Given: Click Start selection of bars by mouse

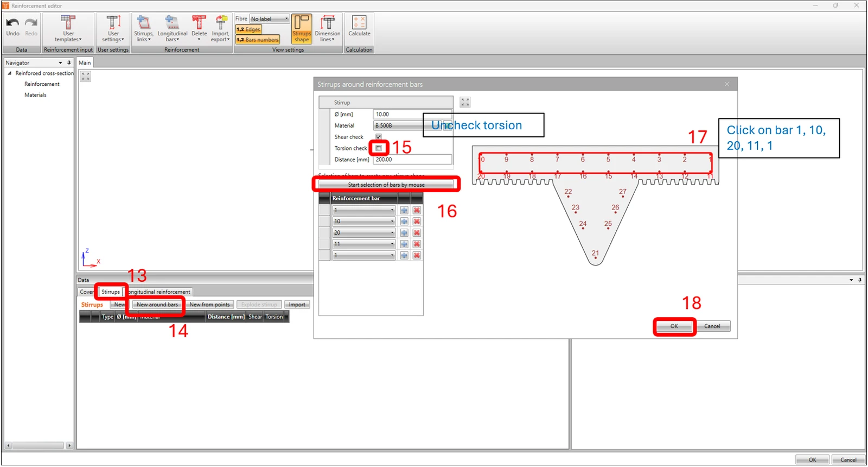Looking at the screenshot, I should point(386,185).
